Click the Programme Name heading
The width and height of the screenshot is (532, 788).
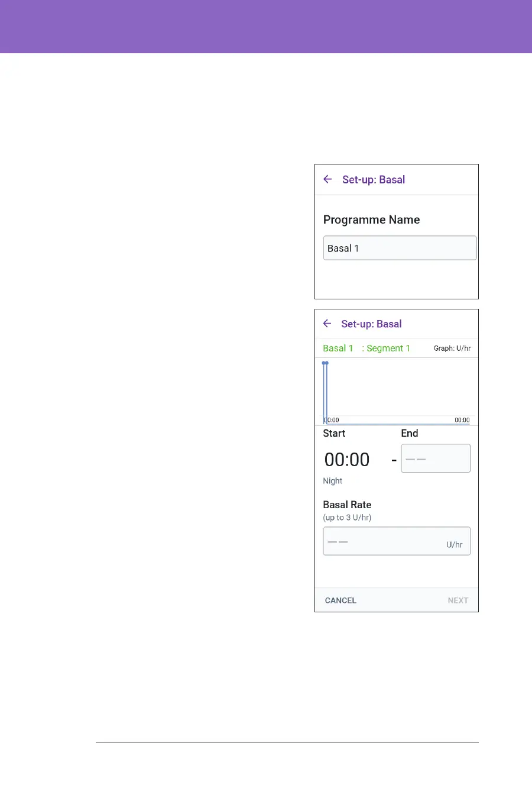[371, 220]
